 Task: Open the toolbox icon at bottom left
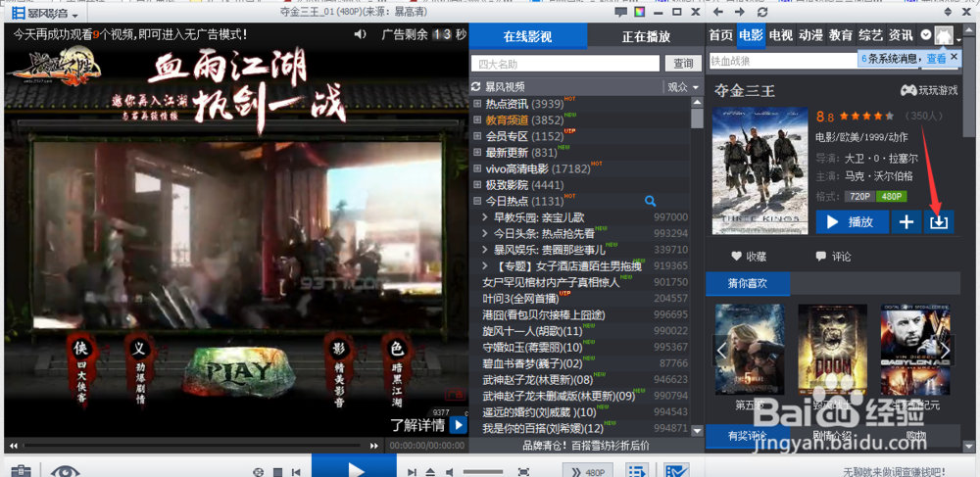coord(22,471)
